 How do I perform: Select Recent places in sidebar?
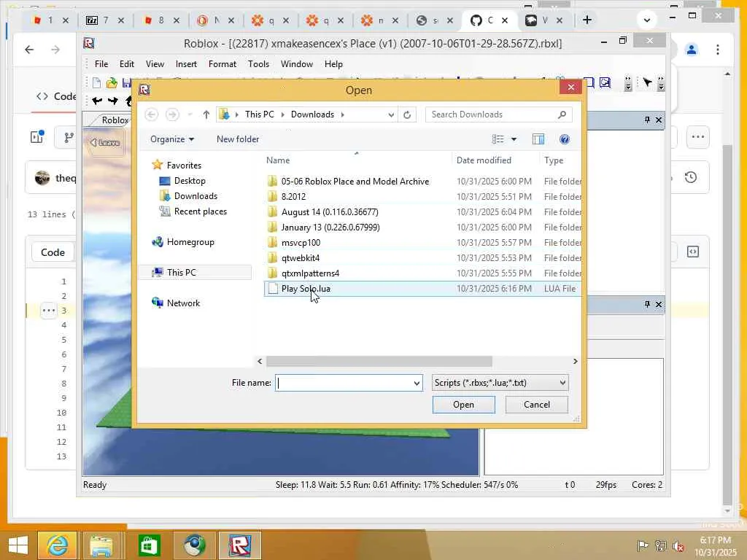point(200,211)
